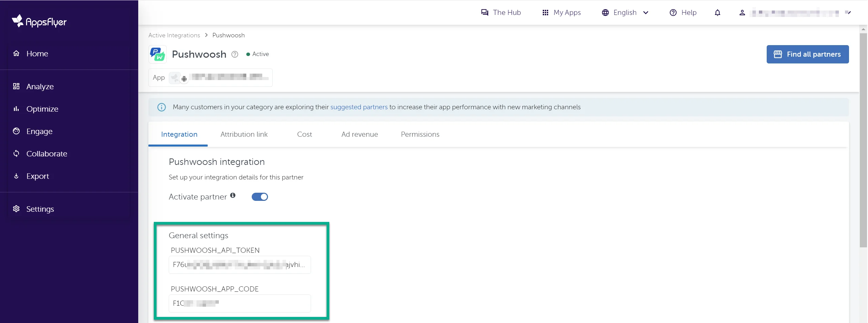Image resolution: width=868 pixels, height=323 pixels.
Task: Switch to the Attribution link tab
Action: (244, 134)
